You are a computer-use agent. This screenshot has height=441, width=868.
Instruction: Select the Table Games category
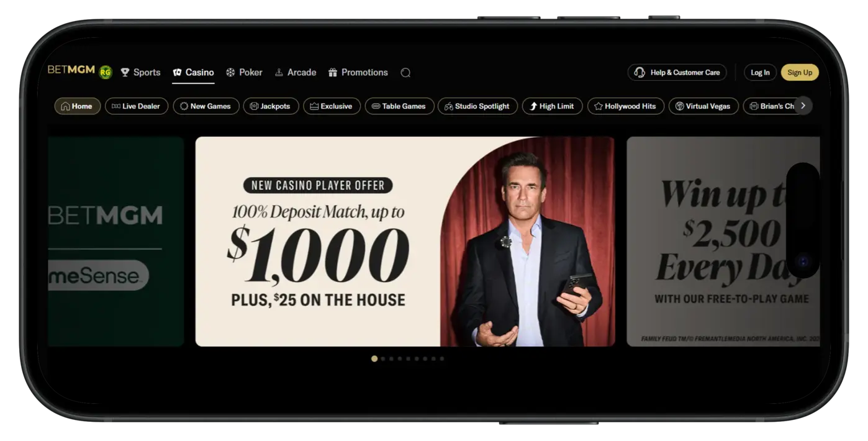(x=399, y=106)
